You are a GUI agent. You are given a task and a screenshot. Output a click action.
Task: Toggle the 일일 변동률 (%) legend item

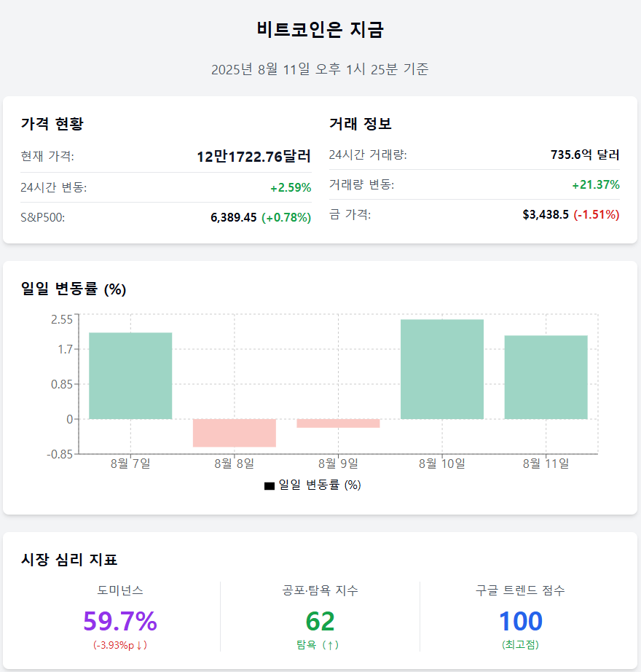pos(313,485)
